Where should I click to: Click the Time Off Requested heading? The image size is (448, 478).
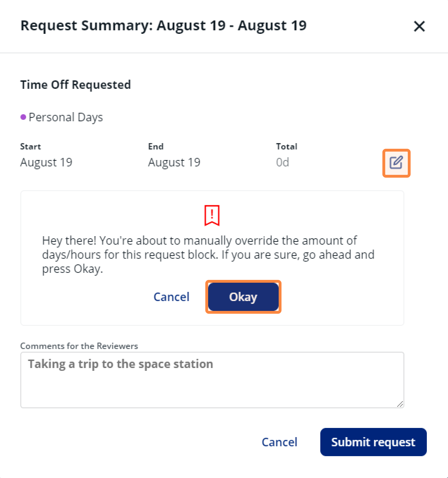pyautogui.click(x=75, y=85)
